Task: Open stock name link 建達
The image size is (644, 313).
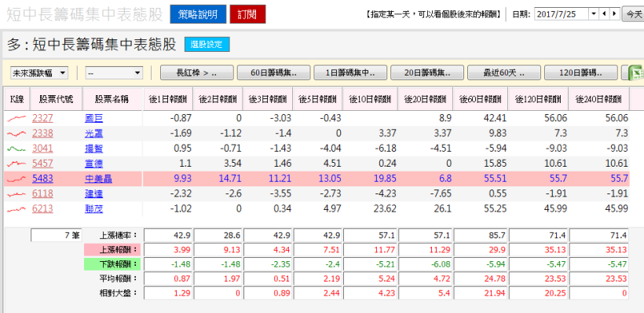Action: pos(93,193)
